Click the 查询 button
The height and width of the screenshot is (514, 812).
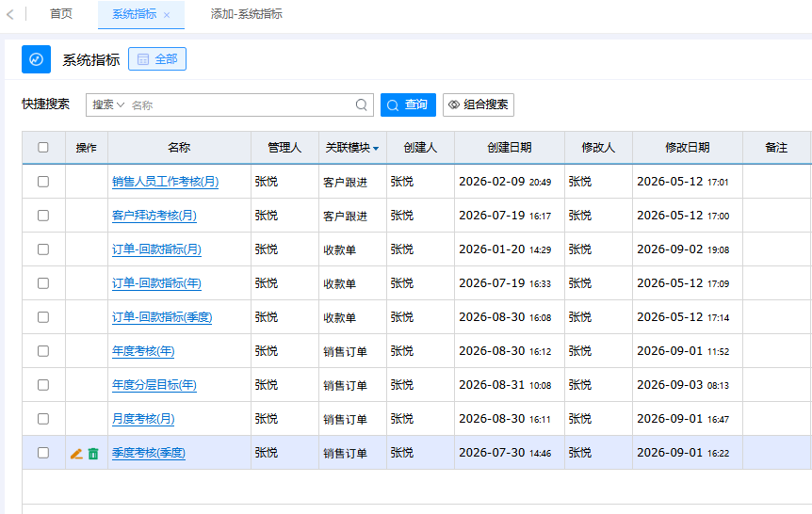pyautogui.click(x=408, y=105)
